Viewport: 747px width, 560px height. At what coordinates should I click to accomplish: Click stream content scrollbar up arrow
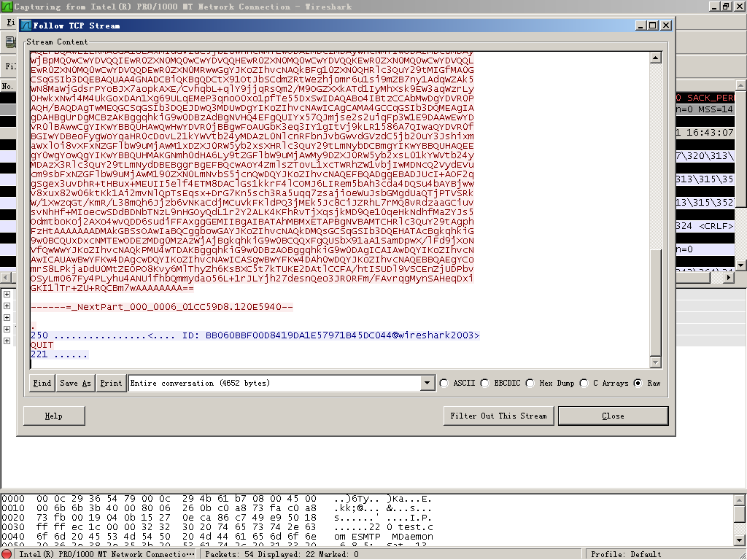click(656, 58)
